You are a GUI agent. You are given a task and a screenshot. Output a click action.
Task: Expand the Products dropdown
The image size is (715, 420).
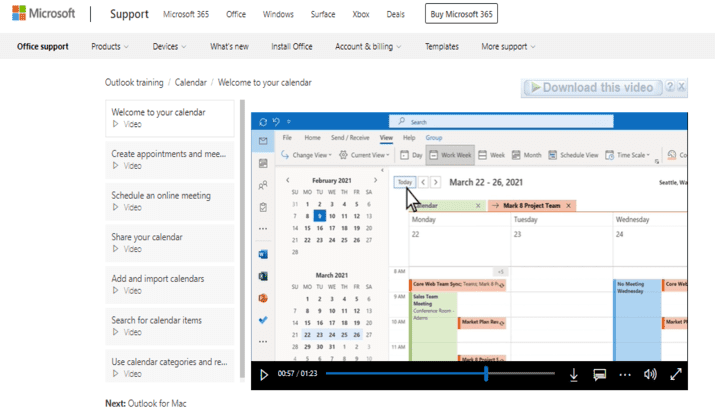click(x=110, y=47)
